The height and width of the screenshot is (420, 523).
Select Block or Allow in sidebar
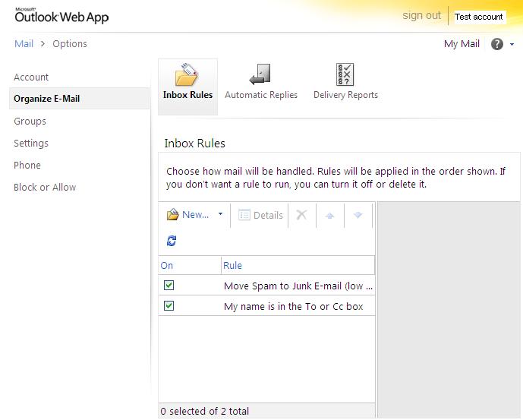[x=45, y=187]
